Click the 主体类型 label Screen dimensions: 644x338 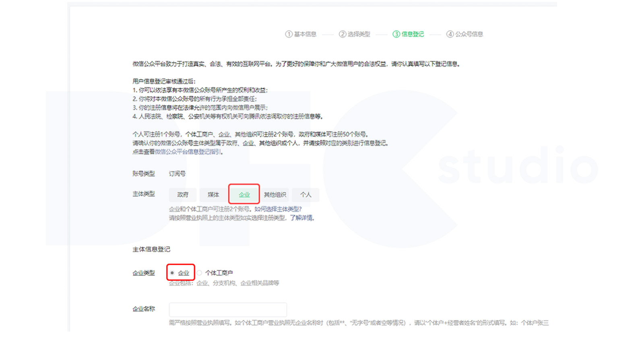(x=144, y=194)
